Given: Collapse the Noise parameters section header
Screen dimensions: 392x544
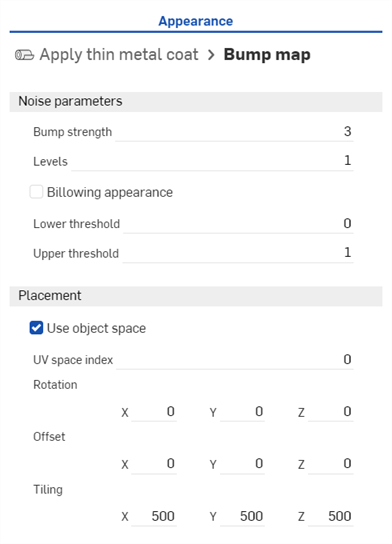Looking at the screenshot, I should [196, 102].
